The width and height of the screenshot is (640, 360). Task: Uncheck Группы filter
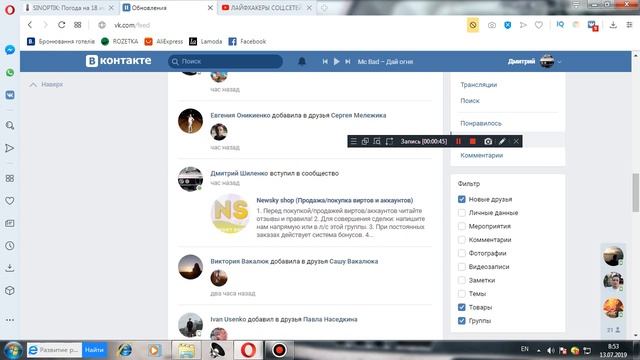click(x=462, y=320)
